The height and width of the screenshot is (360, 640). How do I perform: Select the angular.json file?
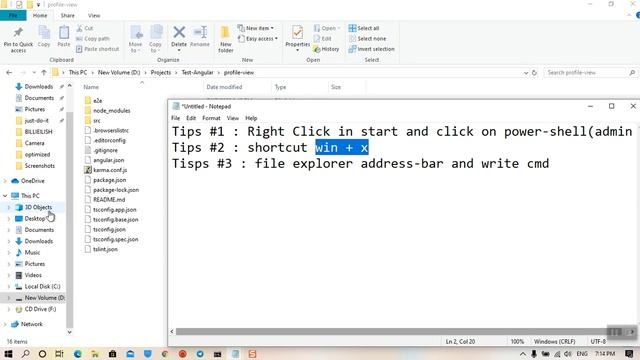[108, 160]
